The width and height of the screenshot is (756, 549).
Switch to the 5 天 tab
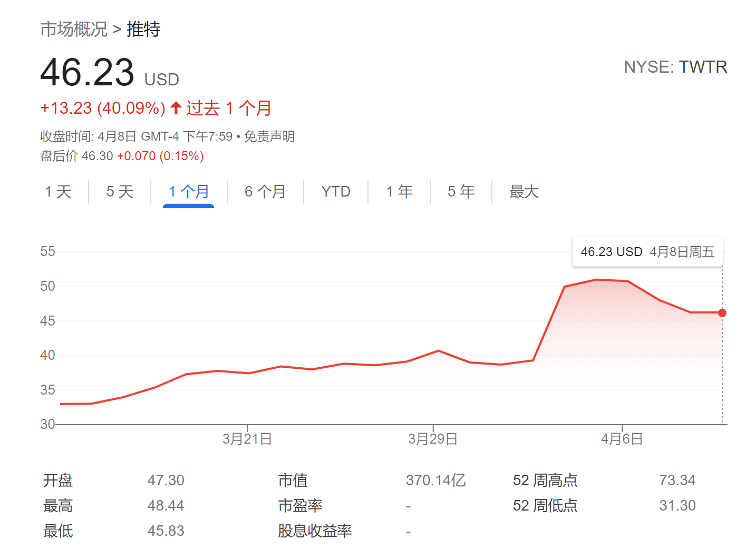pos(120,192)
